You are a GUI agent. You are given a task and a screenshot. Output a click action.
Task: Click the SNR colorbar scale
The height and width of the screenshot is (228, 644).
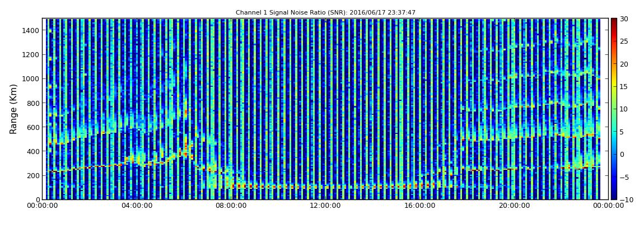coord(614,109)
